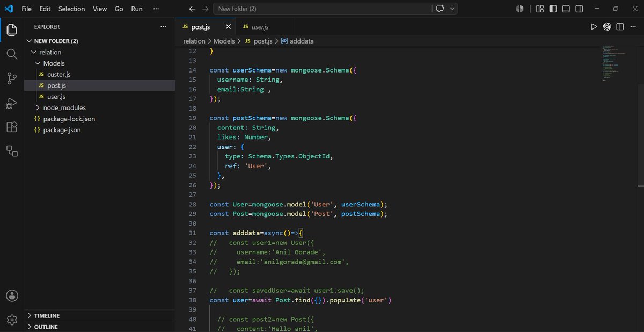The height and width of the screenshot is (332, 644).
Task: Collapse the Models folder
Action: pyautogui.click(x=38, y=63)
